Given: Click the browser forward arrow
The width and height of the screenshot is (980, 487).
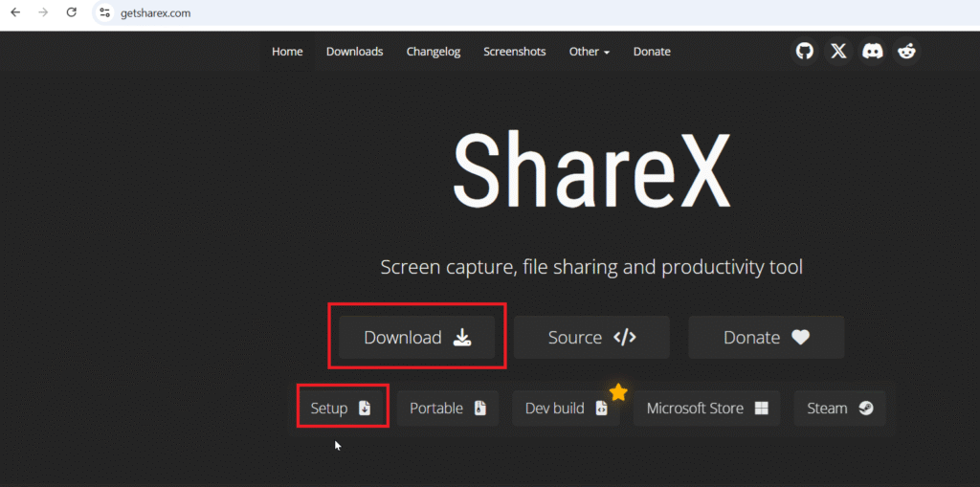Looking at the screenshot, I should pyautogui.click(x=43, y=12).
